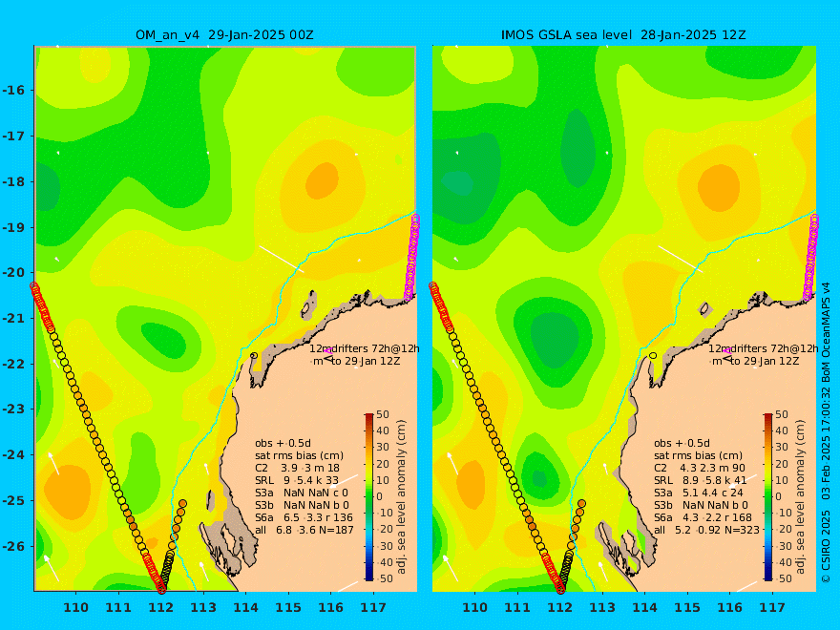Click the 'all 6.8 3.6 N=187' summary row
This screenshot has height=630, width=840.
(x=304, y=530)
